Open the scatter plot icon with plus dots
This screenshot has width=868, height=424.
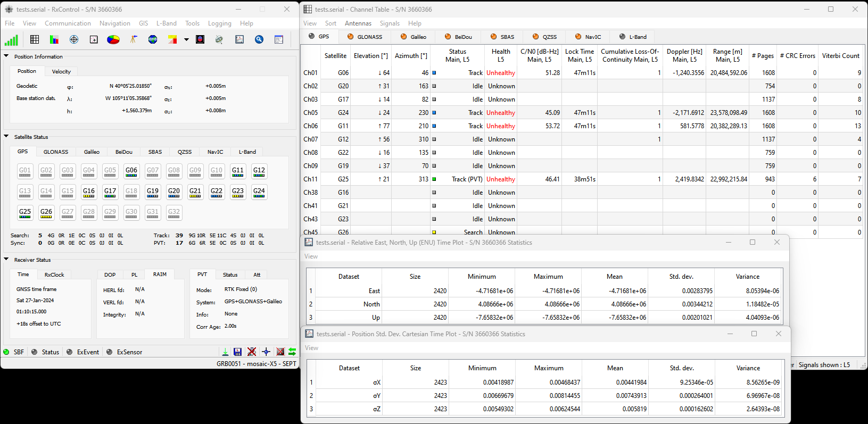[94, 39]
